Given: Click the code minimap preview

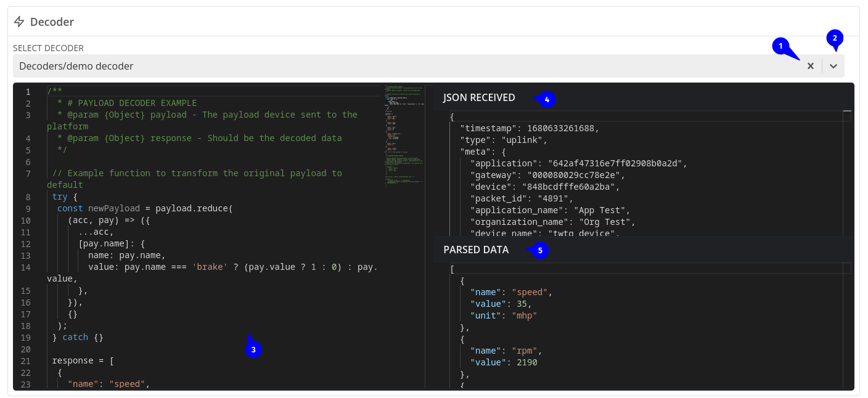Looking at the screenshot, I should [403, 136].
